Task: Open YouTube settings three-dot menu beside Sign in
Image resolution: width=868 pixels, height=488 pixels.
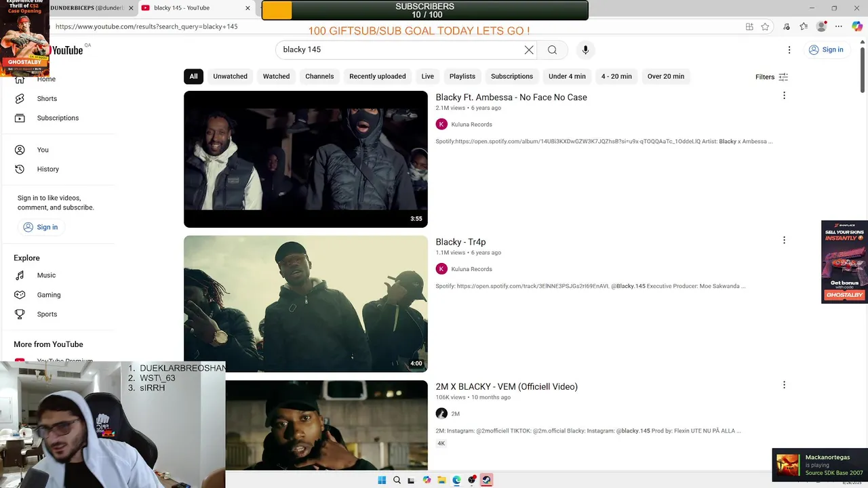Action: (789, 49)
